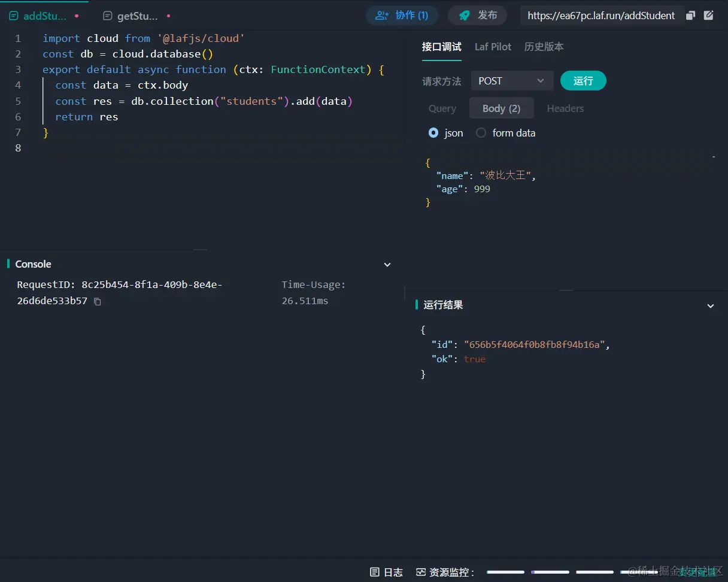Click the collaborators icon in 协作 button
Screen dimensions: 728x582
coord(381,16)
